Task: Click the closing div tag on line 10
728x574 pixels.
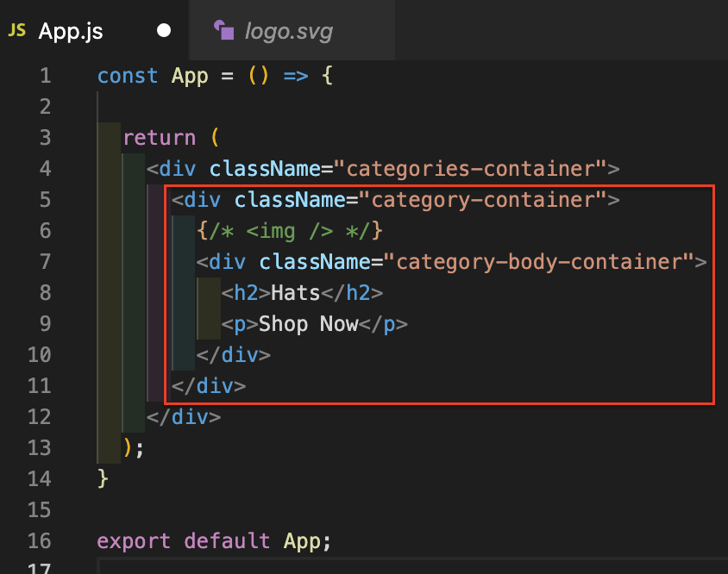Action: click(233, 355)
